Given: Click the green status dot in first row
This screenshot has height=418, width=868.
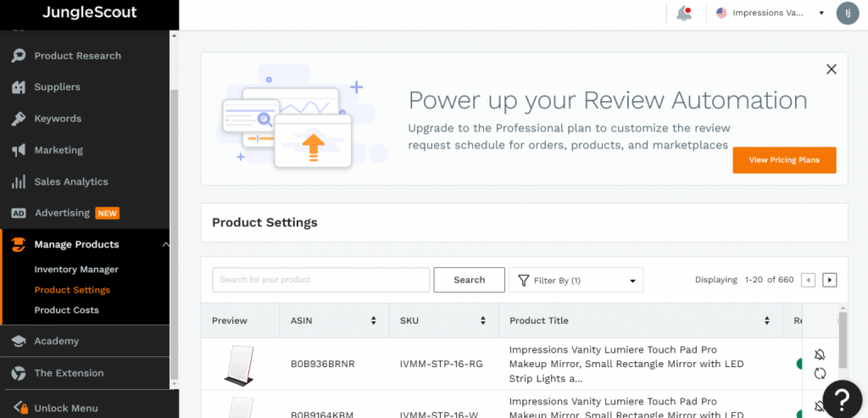Looking at the screenshot, I should pyautogui.click(x=799, y=364).
